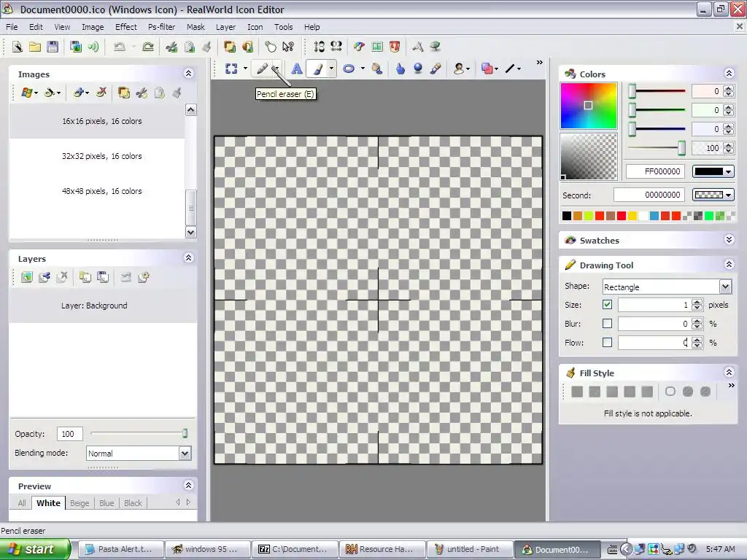Create a new document with the toolbar icon
Viewport: 747px width, 560px height.
(x=18, y=47)
